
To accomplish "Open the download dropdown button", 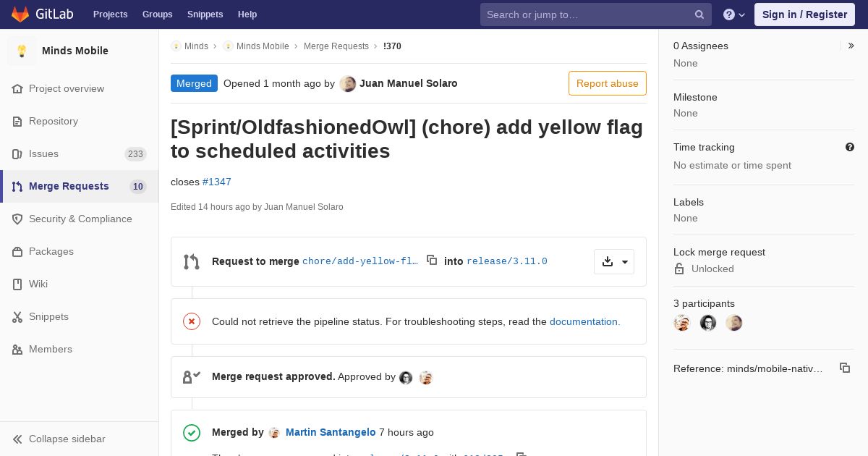I will (x=614, y=261).
